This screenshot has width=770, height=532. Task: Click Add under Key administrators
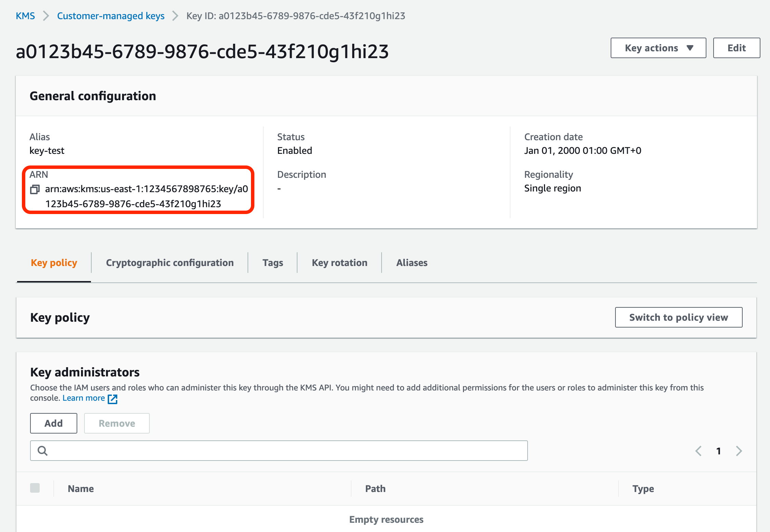pyautogui.click(x=53, y=423)
